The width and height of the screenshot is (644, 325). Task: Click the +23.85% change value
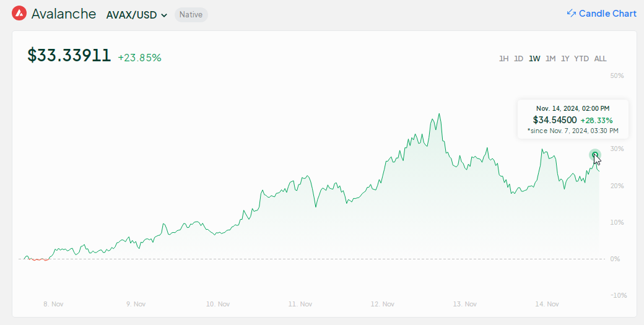tap(139, 58)
